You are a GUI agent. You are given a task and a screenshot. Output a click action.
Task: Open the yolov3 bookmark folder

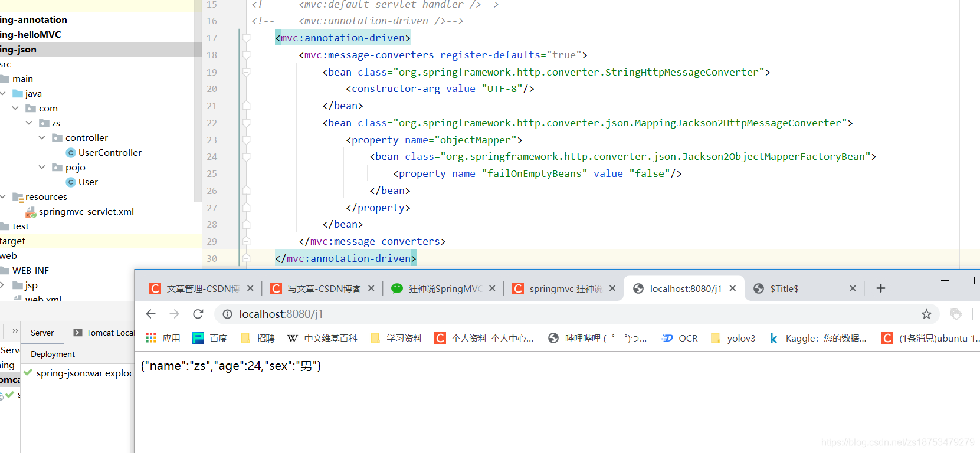(x=733, y=338)
